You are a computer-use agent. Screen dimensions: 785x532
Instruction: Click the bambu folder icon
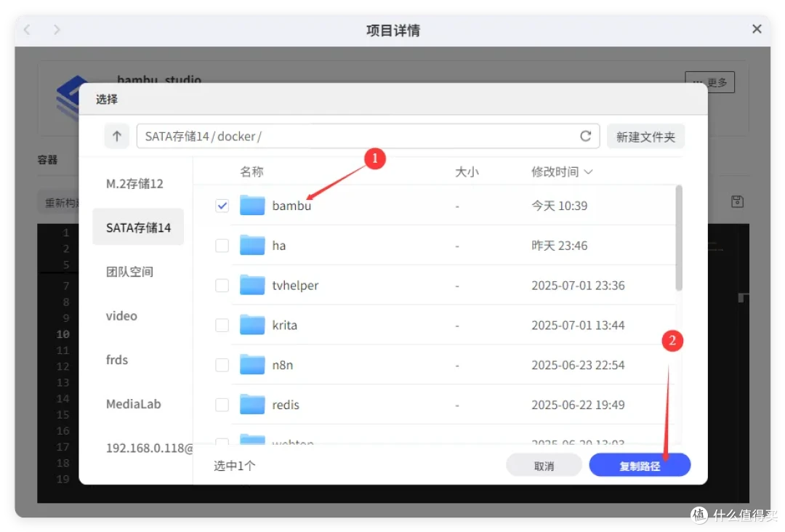251,205
